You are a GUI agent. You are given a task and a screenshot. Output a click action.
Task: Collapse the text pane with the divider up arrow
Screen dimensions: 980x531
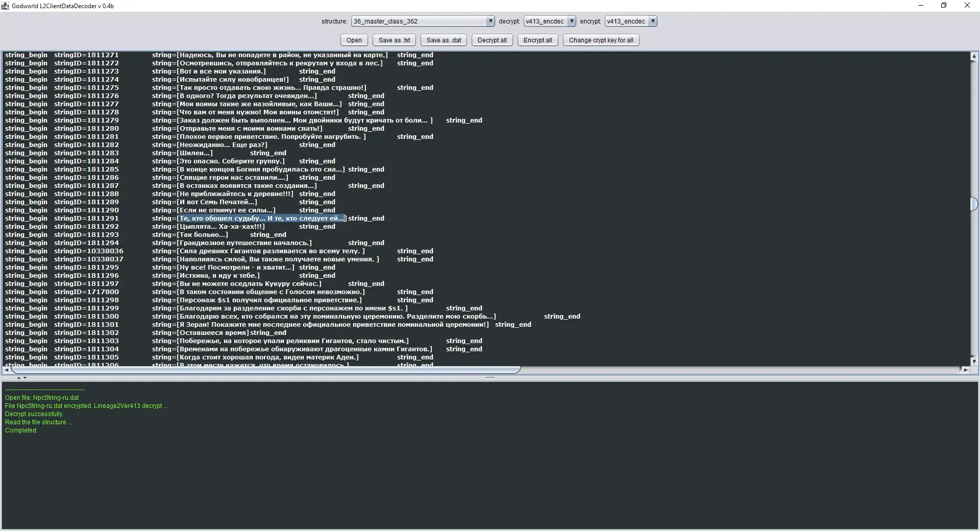[19, 378]
